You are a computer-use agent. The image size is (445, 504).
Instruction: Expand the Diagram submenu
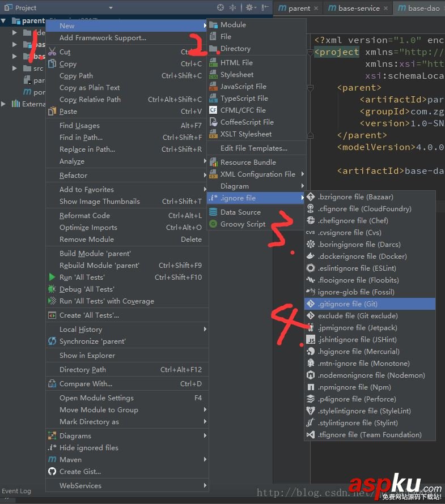point(256,186)
